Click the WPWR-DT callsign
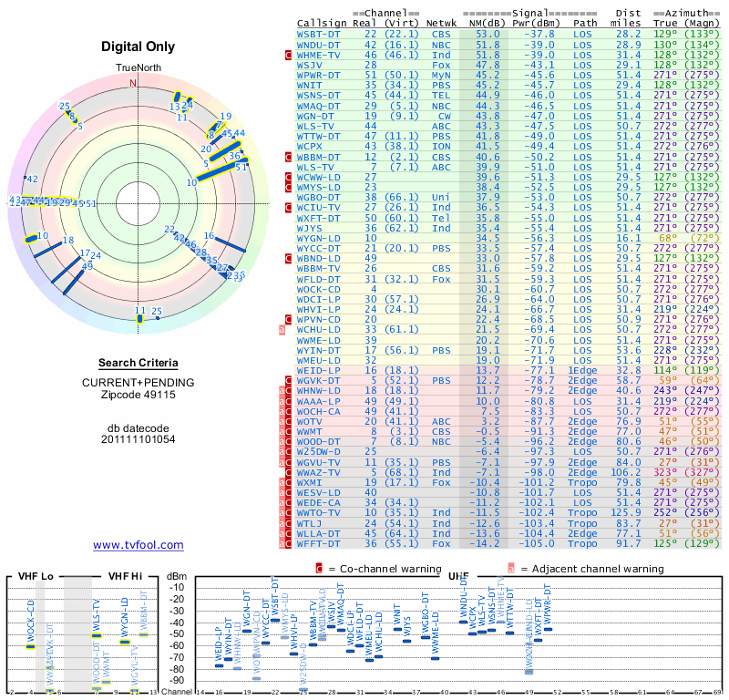Image resolution: width=729 pixels, height=700 pixels. click(318, 76)
